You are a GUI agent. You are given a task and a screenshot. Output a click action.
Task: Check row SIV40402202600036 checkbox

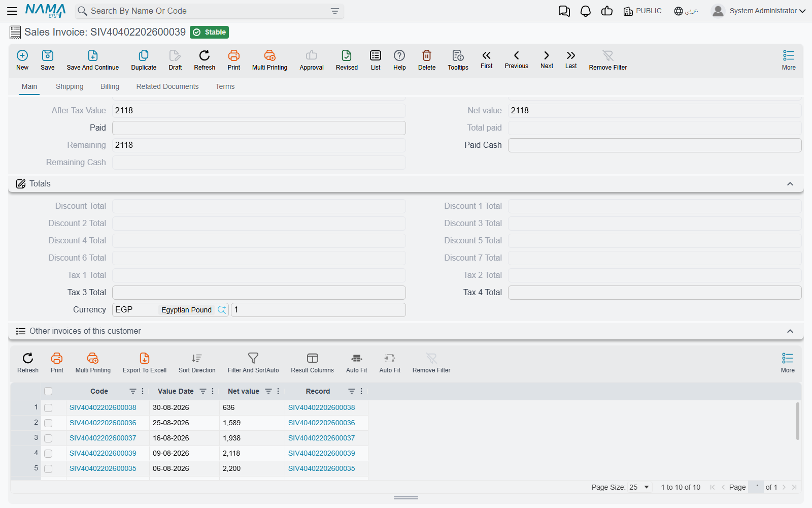(48, 423)
